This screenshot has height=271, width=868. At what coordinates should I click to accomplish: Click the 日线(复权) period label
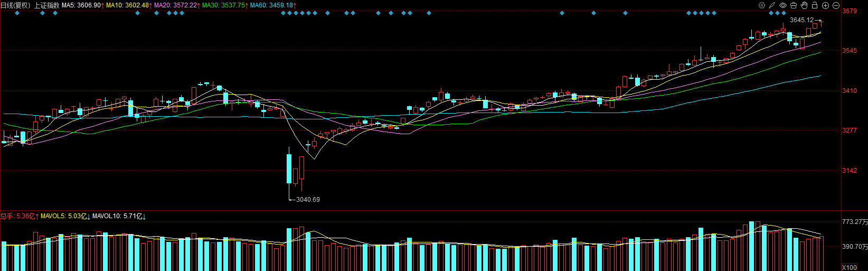[x=15, y=5]
